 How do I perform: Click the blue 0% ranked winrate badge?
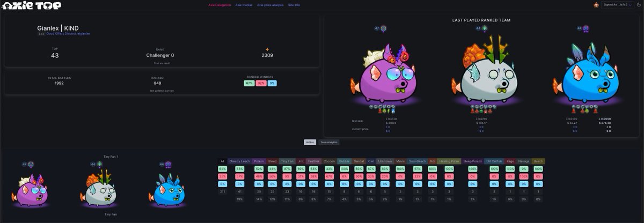pos(272,83)
